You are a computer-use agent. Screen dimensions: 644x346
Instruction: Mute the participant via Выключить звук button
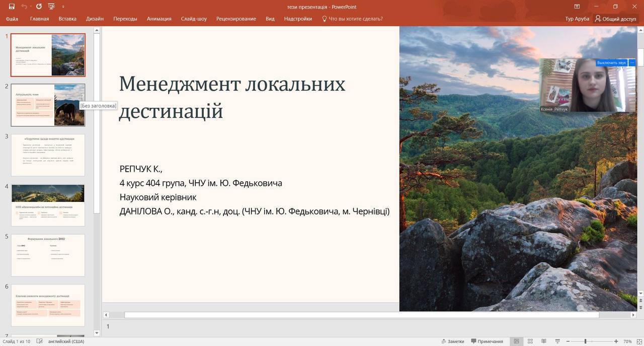(x=611, y=62)
